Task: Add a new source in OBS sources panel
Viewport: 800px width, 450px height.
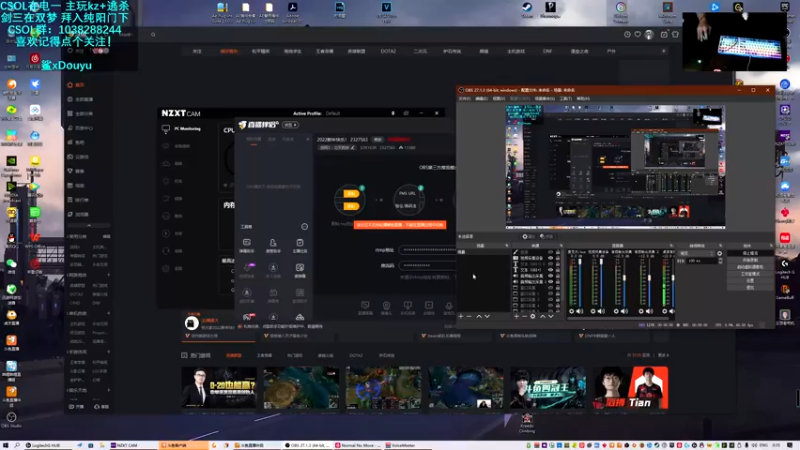Action: coord(516,316)
